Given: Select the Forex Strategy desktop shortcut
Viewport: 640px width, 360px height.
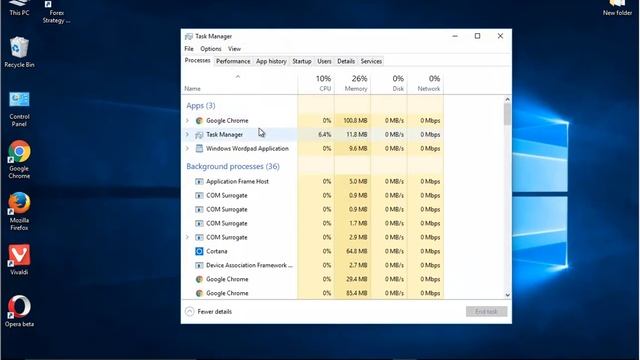Looking at the screenshot, I should click(x=56, y=12).
